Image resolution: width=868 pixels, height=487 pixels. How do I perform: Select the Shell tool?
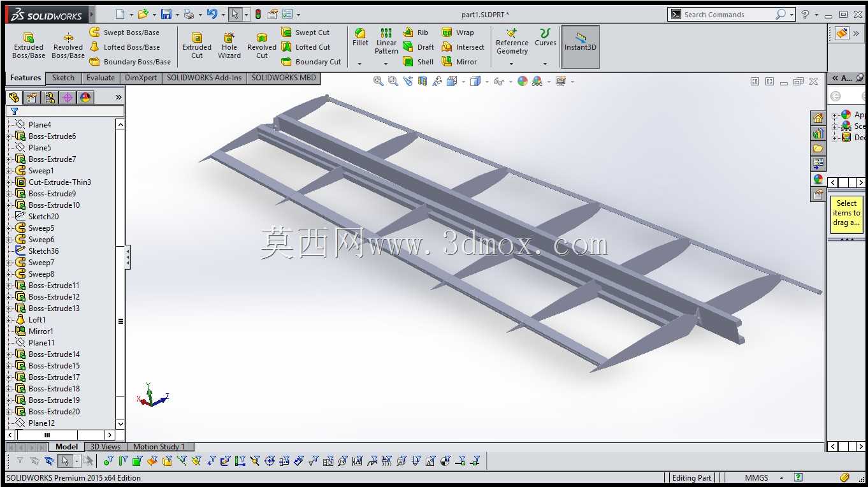(x=418, y=62)
